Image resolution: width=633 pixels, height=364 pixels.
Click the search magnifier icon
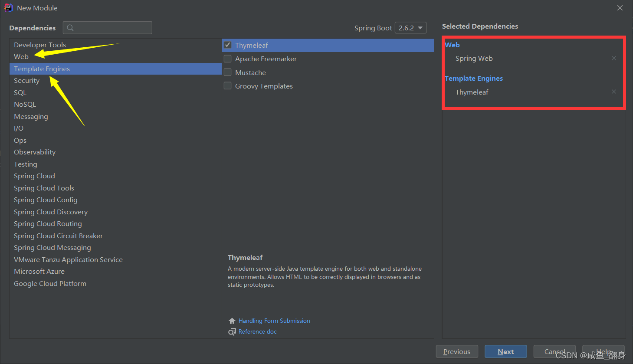click(x=70, y=28)
